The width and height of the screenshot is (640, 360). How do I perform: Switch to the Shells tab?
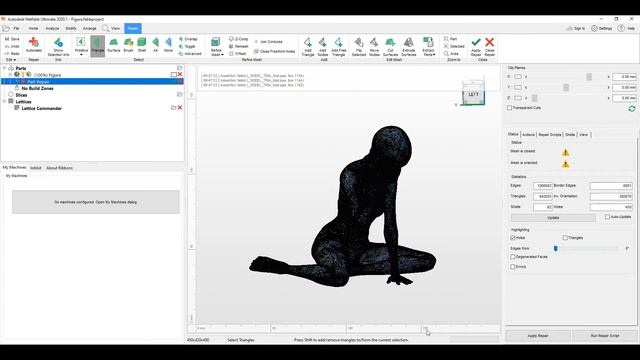pyautogui.click(x=570, y=134)
